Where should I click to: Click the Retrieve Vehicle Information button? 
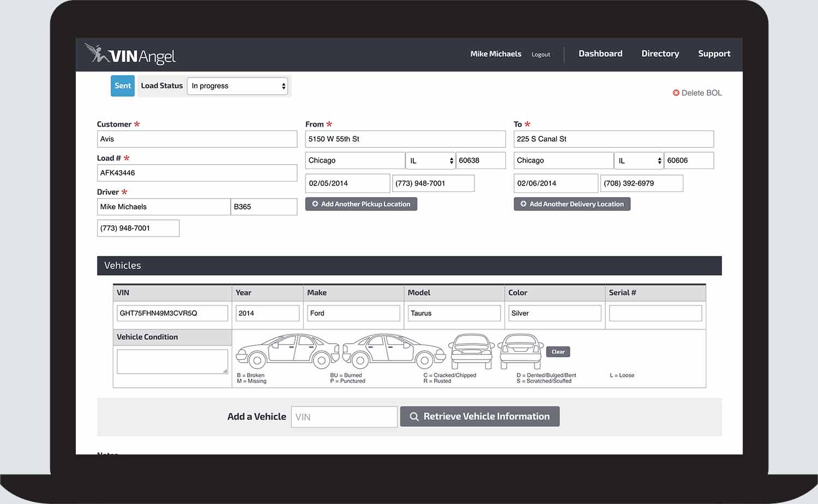[x=479, y=416]
